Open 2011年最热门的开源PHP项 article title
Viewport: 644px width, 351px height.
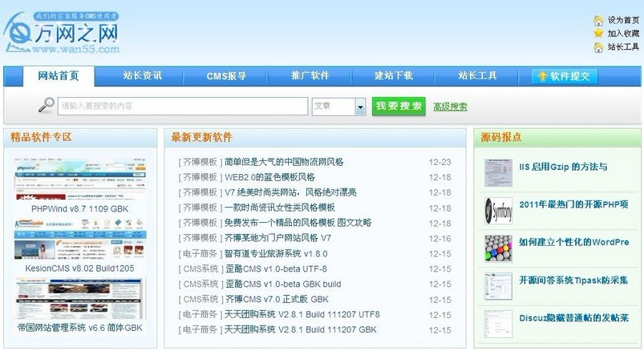pos(573,204)
